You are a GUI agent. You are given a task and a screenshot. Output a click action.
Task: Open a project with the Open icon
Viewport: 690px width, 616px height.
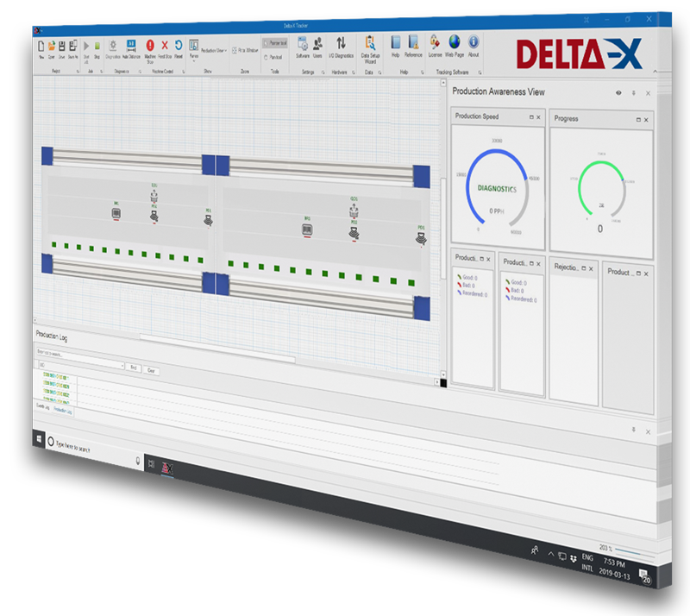point(52,46)
